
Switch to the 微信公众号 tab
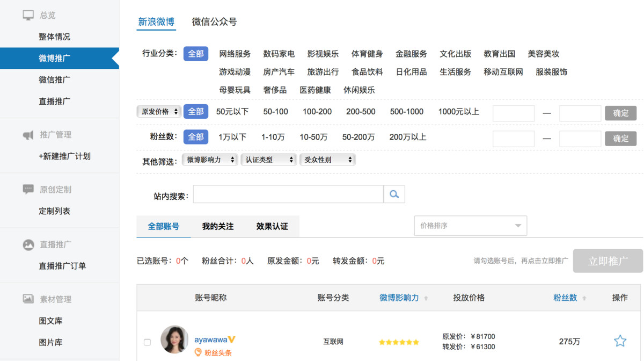pyautogui.click(x=214, y=22)
